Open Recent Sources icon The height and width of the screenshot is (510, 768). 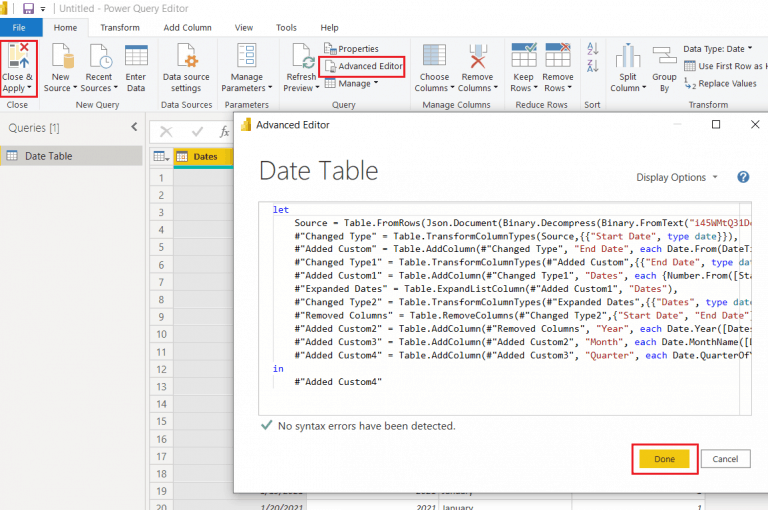pos(100,55)
